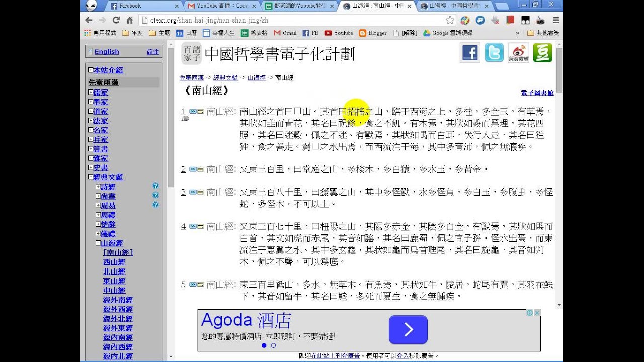Share page on Sina Weibo icon
This screenshot has height=362, width=644.
point(518,53)
